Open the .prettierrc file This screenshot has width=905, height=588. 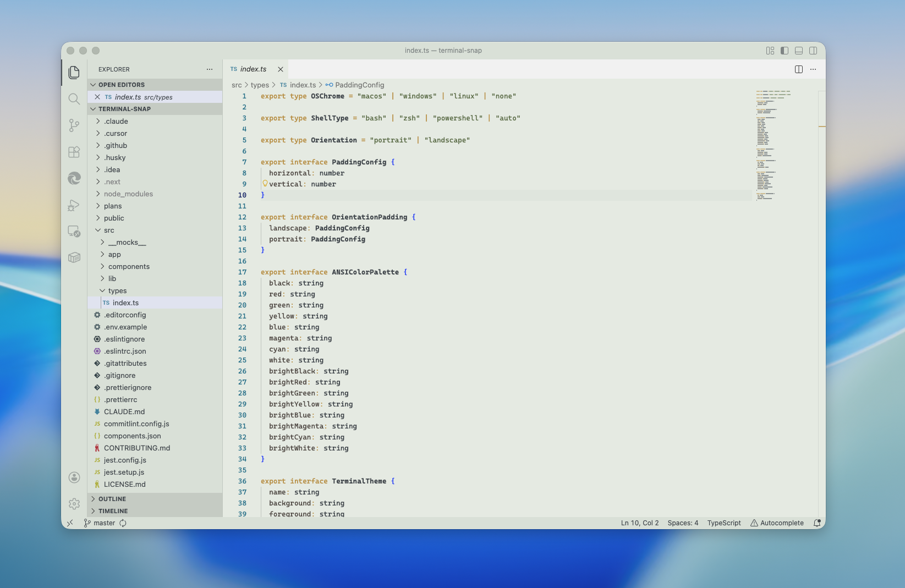coord(155,399)
